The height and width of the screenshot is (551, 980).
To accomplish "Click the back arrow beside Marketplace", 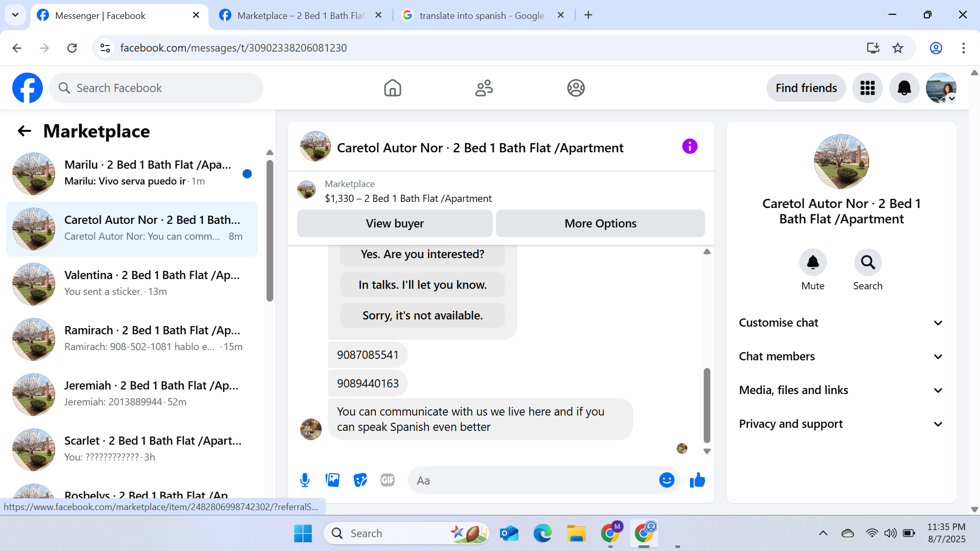I will 25,131.
